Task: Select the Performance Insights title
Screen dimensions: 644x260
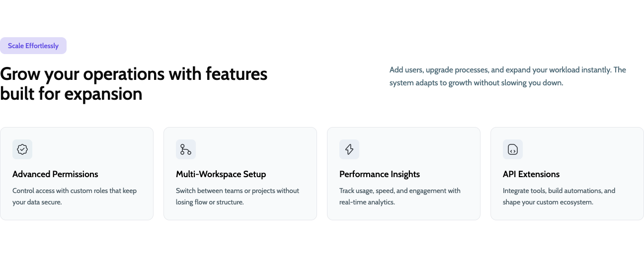Action: point(380,174)
